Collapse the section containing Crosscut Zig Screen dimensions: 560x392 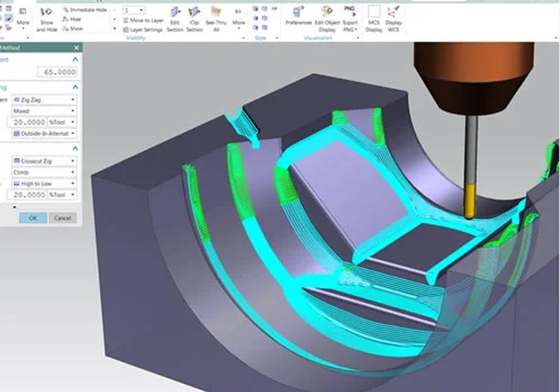point(76,148)
